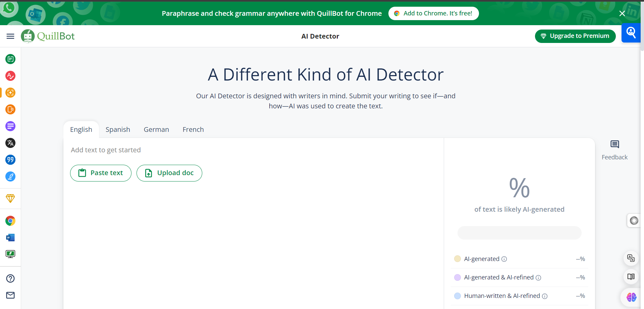Click the Contact us mail icon

tap(10, 295)
